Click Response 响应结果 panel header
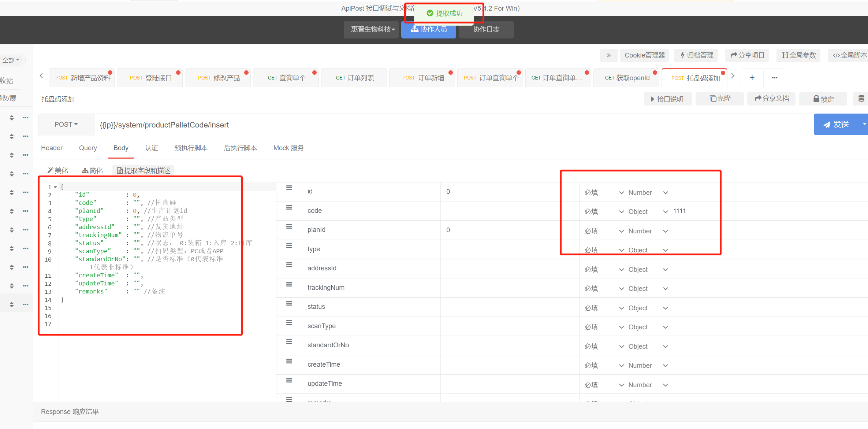Screen dimensions: 868x429 [70, 412]
